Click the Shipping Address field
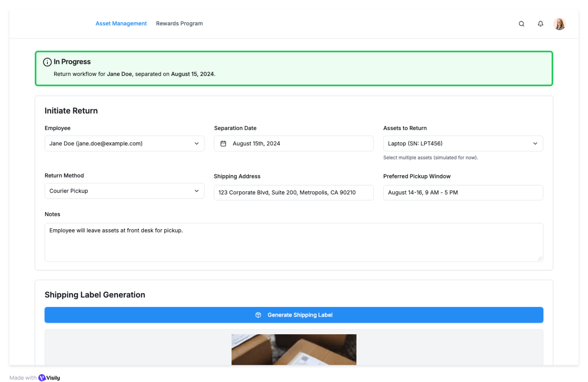The image size is (588, 382). tap(293, 193)
